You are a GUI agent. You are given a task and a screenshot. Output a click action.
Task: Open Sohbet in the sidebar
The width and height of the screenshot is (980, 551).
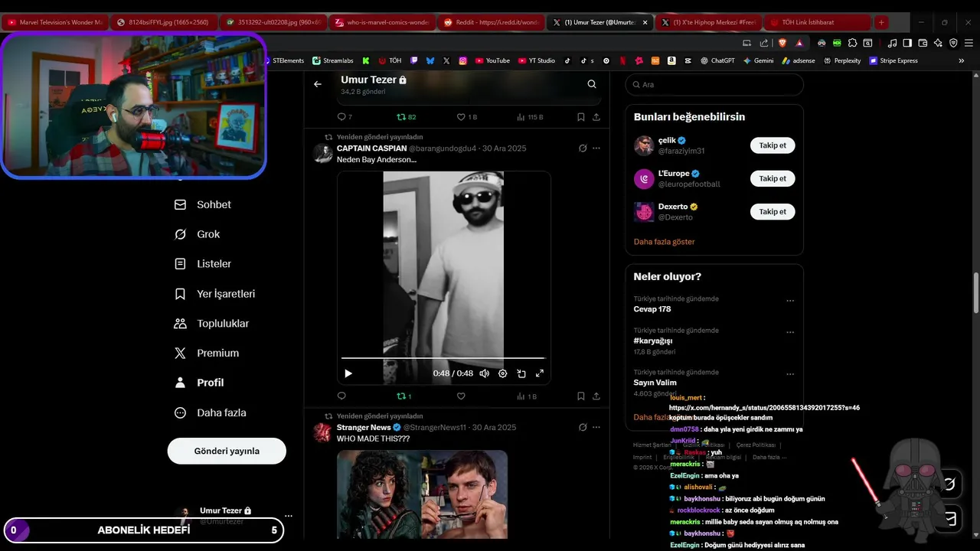click(203, 204)
